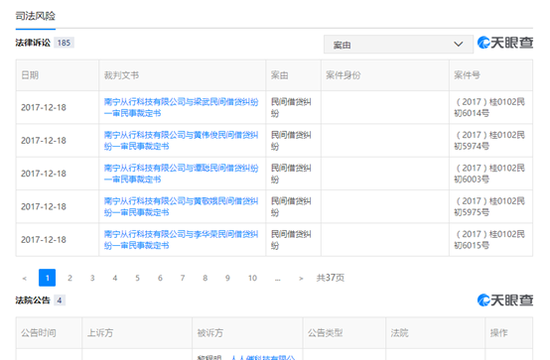
Task: Open the ruling link for case 6003号
Action: tap(181, 173)
